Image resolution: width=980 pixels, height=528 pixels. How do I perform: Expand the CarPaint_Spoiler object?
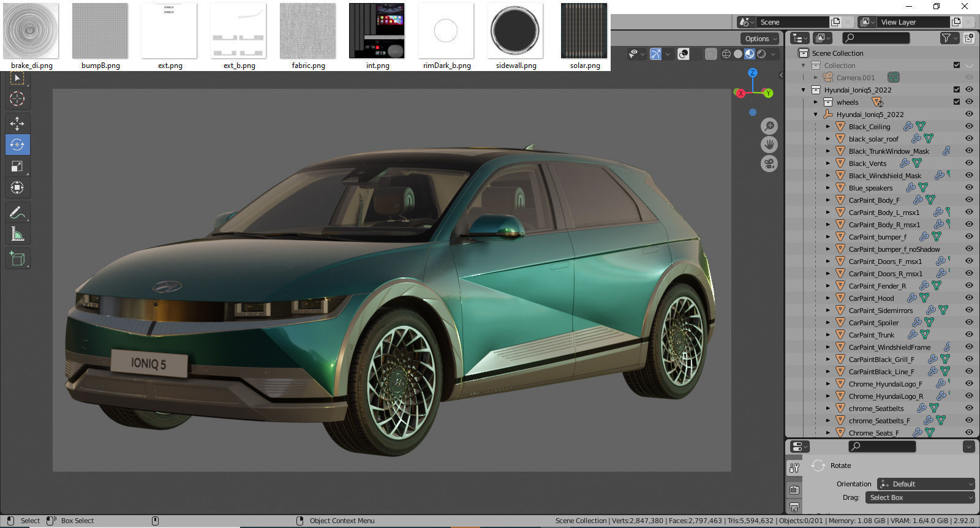point(828,323)
